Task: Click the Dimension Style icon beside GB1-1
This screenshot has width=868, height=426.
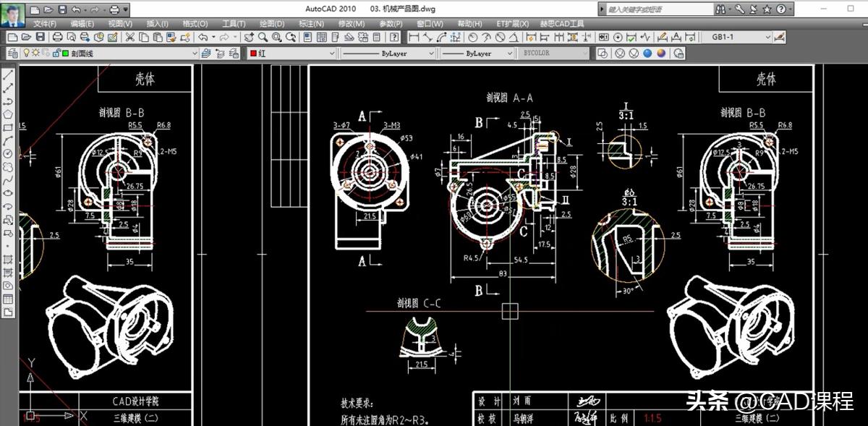Action: tap(780, 37)
